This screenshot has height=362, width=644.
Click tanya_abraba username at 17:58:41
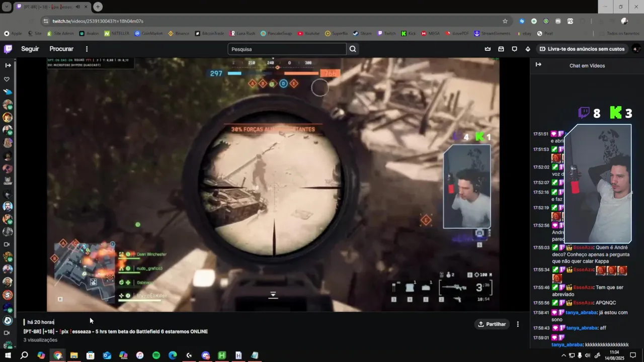[x=581, y=312]
